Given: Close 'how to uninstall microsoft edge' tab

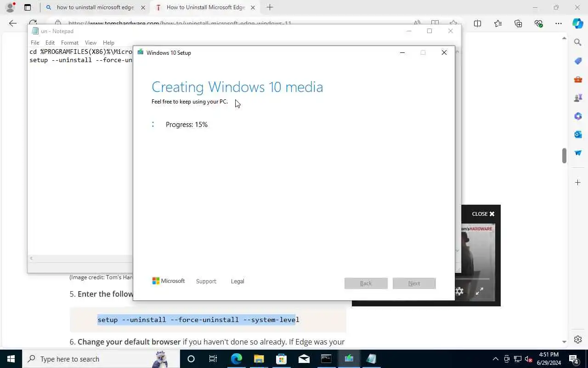Looking at the screenshot, I should [143, 7].
